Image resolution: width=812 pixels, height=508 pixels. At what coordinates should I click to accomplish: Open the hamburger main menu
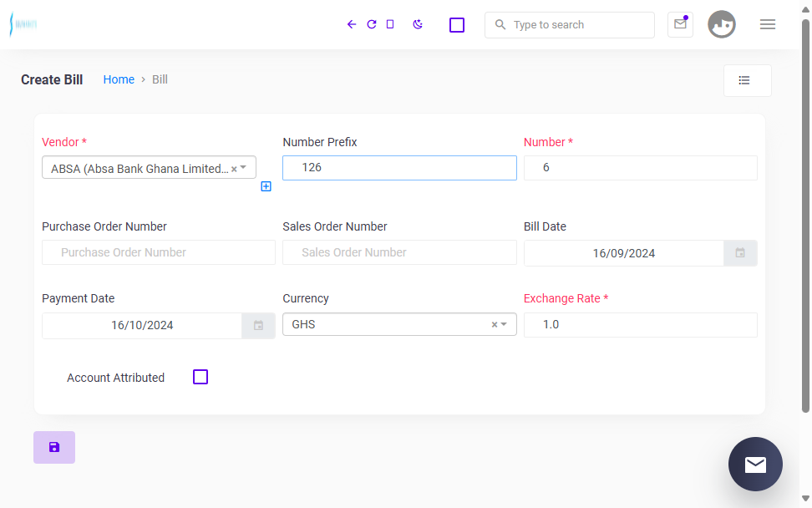pyautogui.click(x=768, y=24)
